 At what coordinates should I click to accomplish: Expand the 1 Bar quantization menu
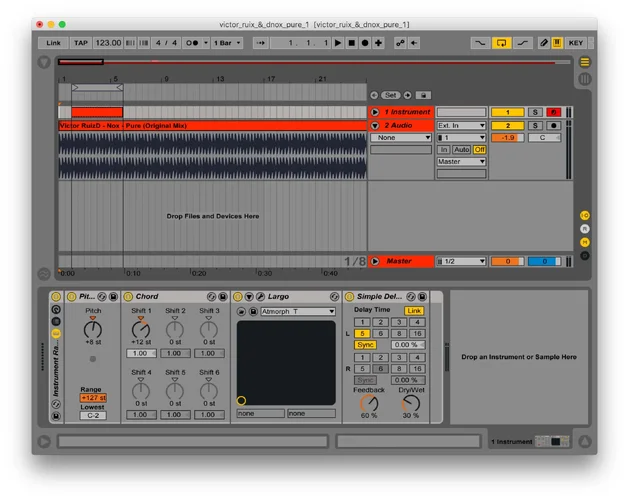point(226,43)
